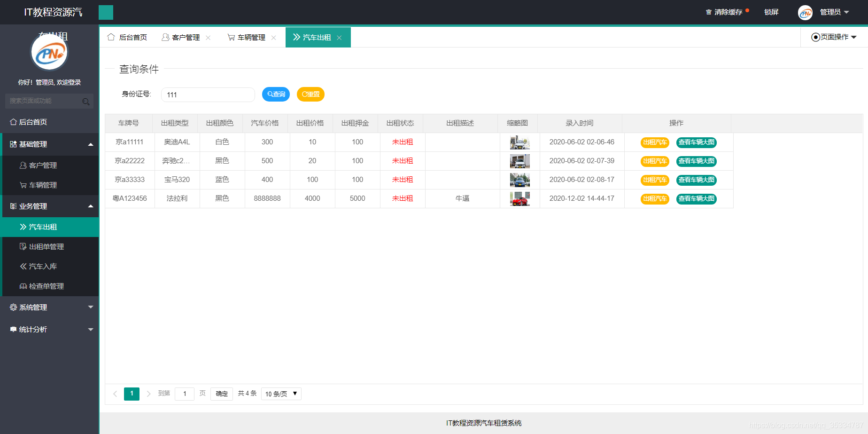Click 查看车辆大图 for 京a22222
868x434 pixels.
click(697, 161)
